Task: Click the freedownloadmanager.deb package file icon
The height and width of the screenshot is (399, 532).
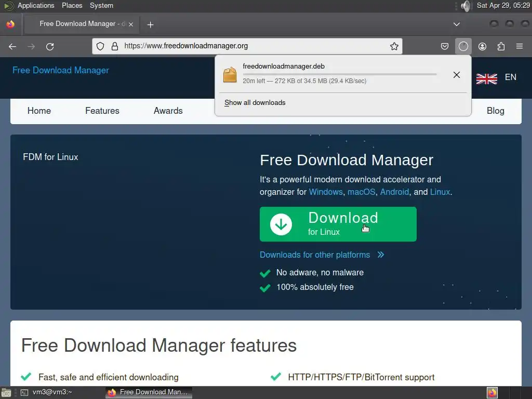Action: pos(230,75)
